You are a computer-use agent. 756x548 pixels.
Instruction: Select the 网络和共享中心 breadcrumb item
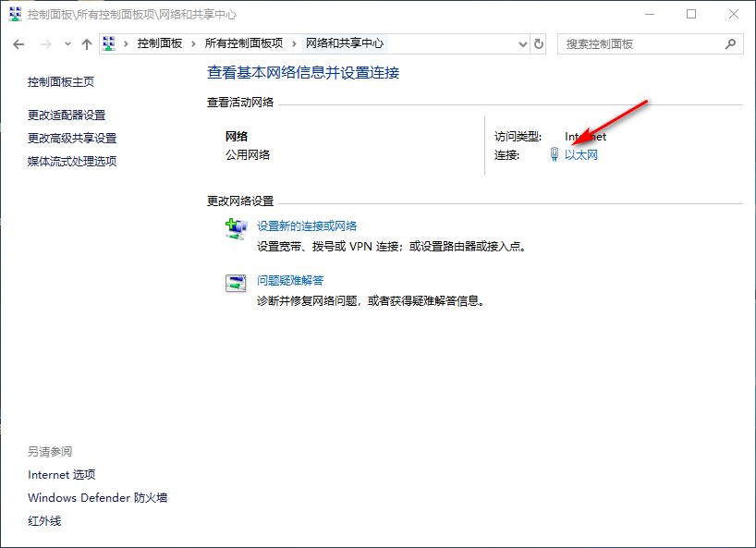tap(345, 43)
